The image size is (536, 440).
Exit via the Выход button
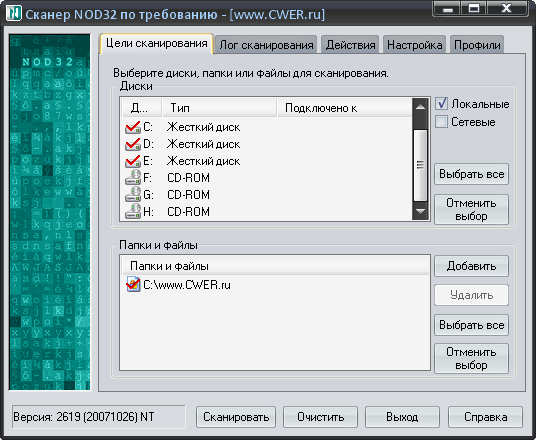point(402,417)
